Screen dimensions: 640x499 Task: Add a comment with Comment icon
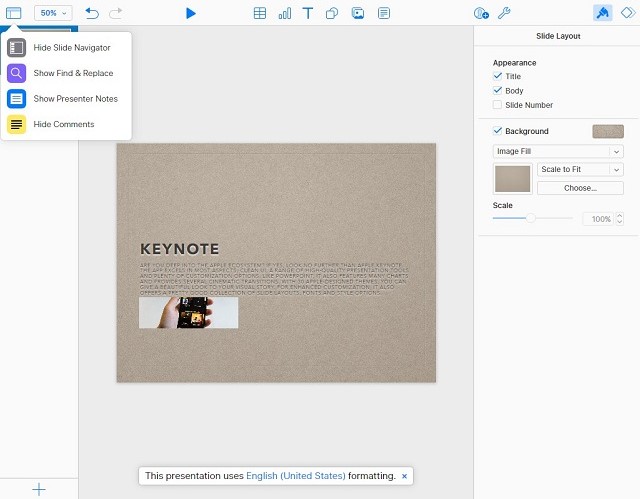click(384, 13)
